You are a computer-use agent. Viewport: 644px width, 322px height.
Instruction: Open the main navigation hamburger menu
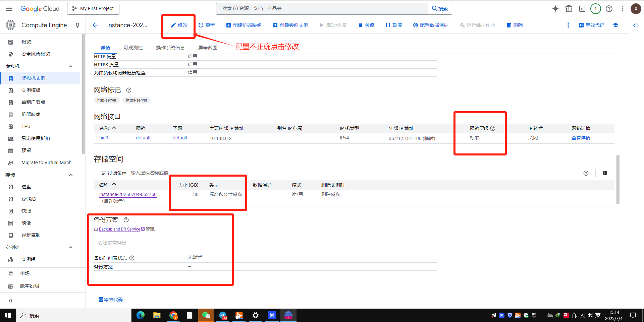tap(9, 9)
